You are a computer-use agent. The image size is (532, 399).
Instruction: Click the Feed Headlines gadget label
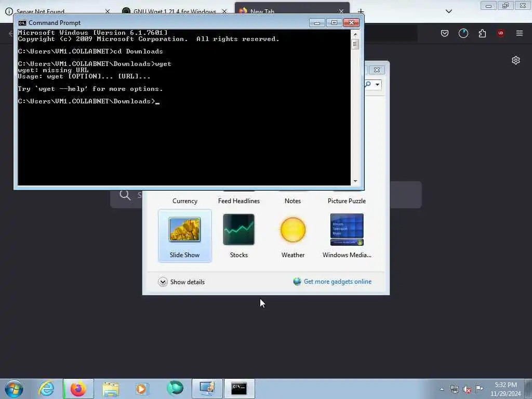tap(239, 201)
